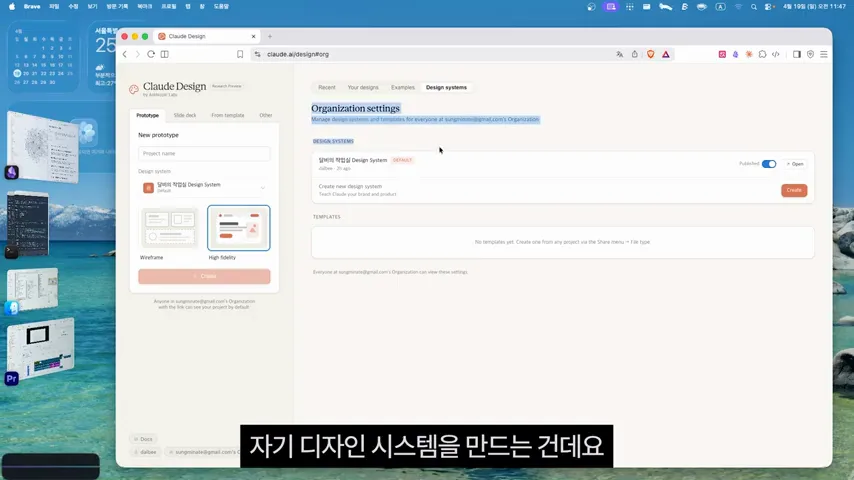The width and height of the screenshot is (854, 480).
Task: Bookmark this page with bookmark icon
Action: tap(240, 54)
